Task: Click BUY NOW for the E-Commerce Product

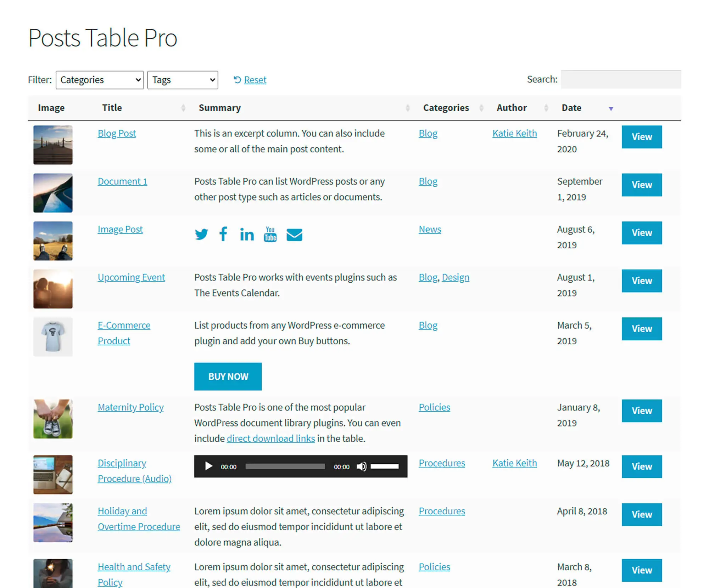Action: [228, 376]
